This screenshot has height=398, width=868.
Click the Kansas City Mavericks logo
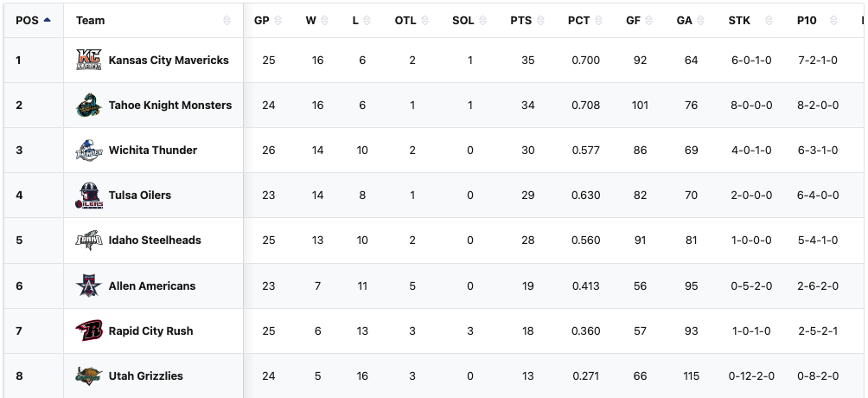pyautogui.click(x=89, y=61)
